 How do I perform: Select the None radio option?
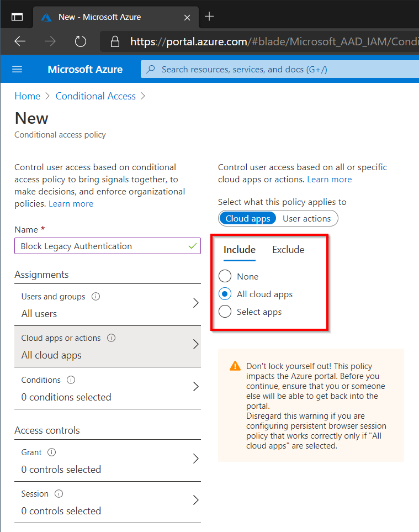[225, 276]
